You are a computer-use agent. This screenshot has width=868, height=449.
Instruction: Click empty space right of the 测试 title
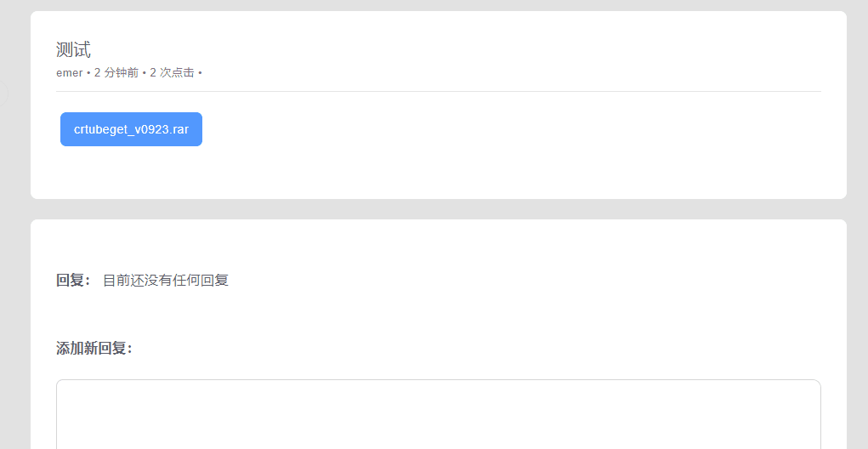click(x=425, y=50)
